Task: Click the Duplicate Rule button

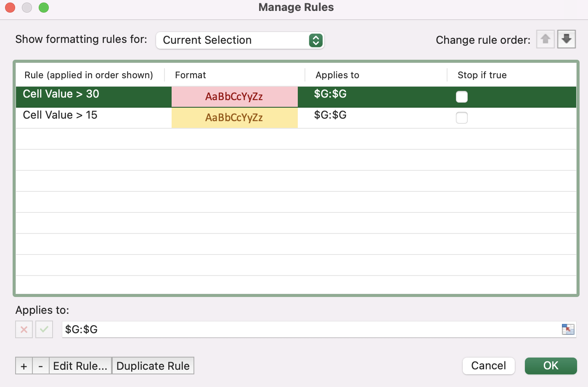Action: point(153,366)
